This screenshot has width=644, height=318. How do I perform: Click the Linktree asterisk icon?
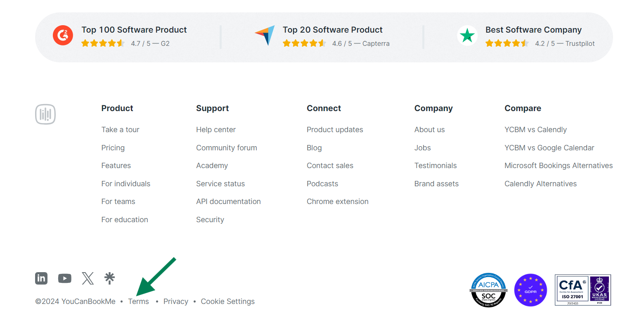(109, 278)
